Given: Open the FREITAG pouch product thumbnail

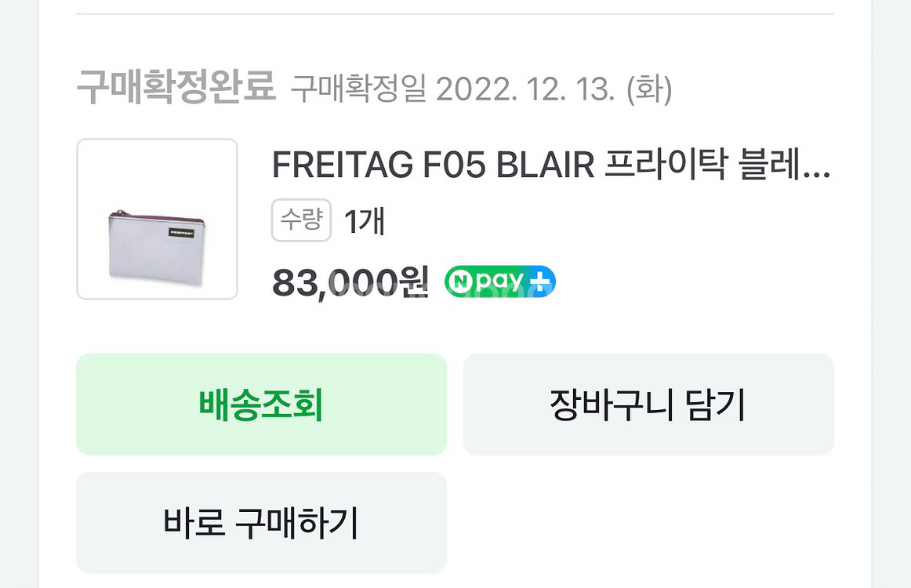Looking at the screenshot, I should coord(157,219).
